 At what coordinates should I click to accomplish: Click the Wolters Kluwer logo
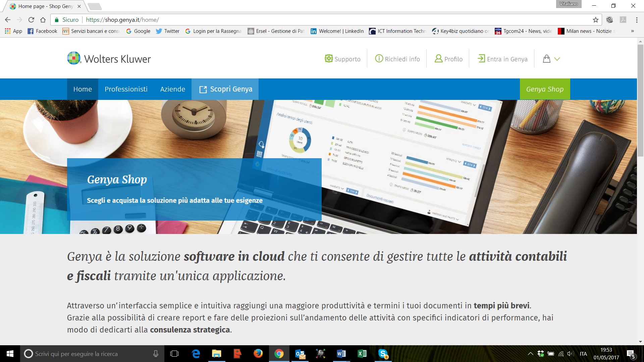[x=109, y=59]
